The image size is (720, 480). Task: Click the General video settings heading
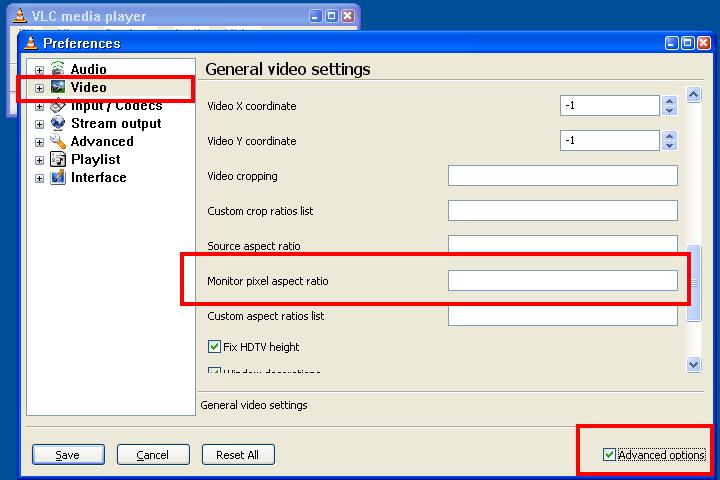point(288,69)
